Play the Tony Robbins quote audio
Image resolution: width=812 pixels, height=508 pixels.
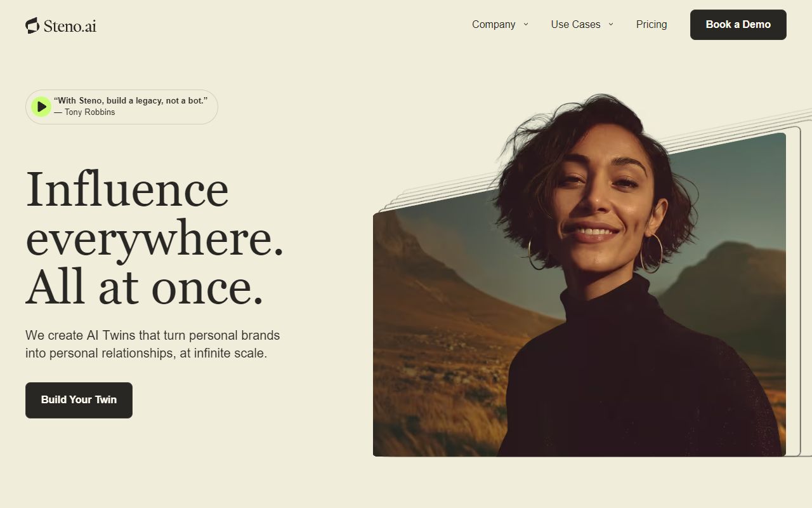pos(41,107)
